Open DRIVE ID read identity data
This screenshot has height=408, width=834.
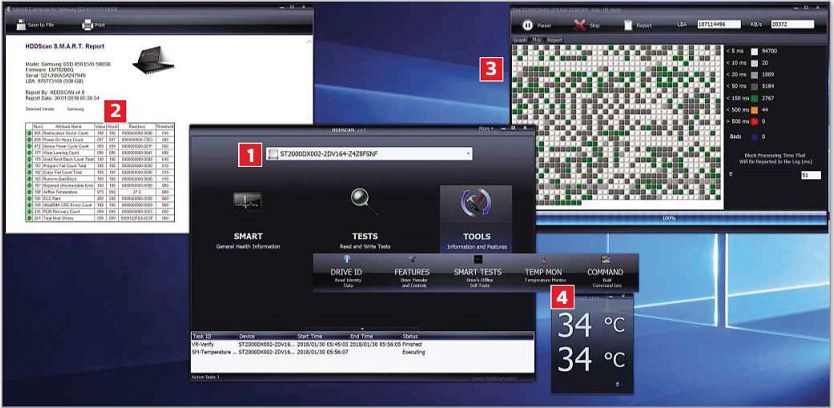346,272
